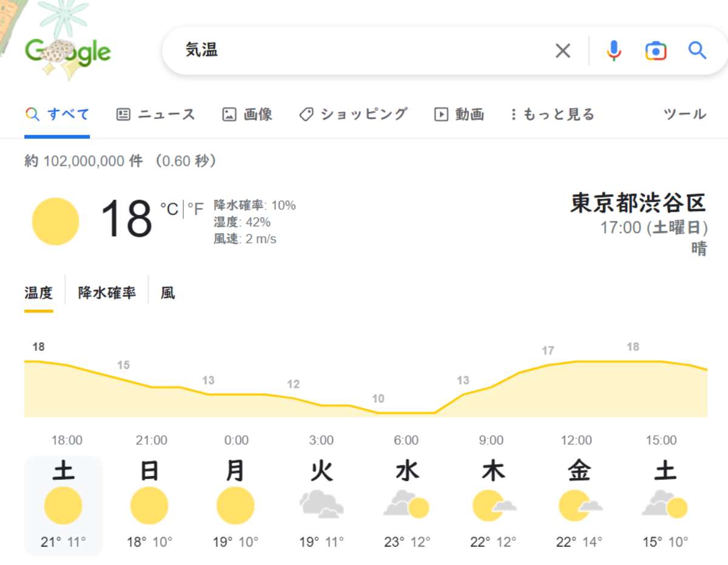Screen dimensions: 728x565
Task: Click the blue search magnifier icon
Action: [x=697, y=50]
